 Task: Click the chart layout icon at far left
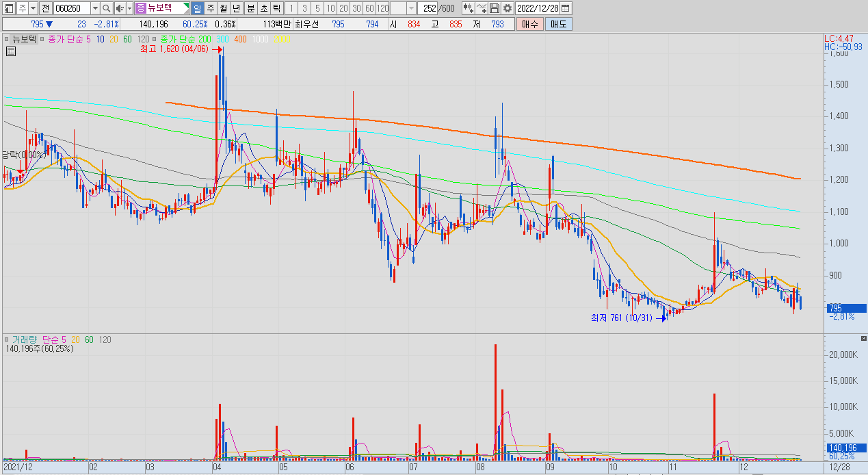(9, 8)
